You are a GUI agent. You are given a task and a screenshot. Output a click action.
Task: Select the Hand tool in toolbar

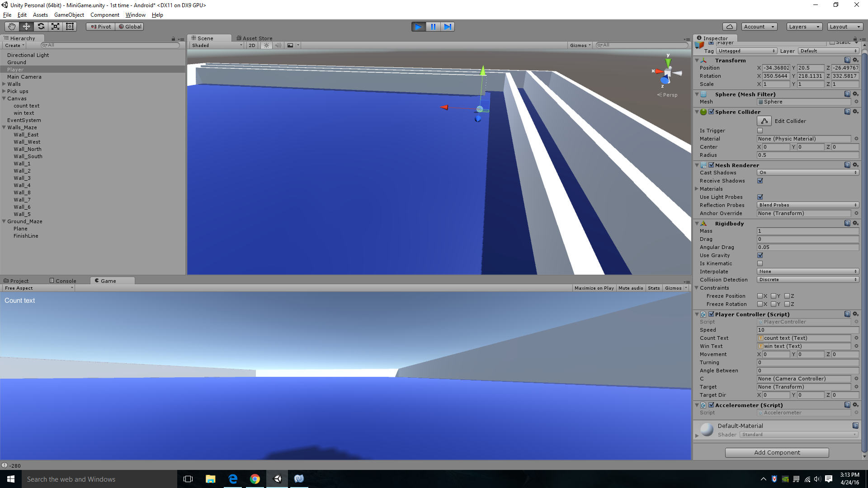12,27
